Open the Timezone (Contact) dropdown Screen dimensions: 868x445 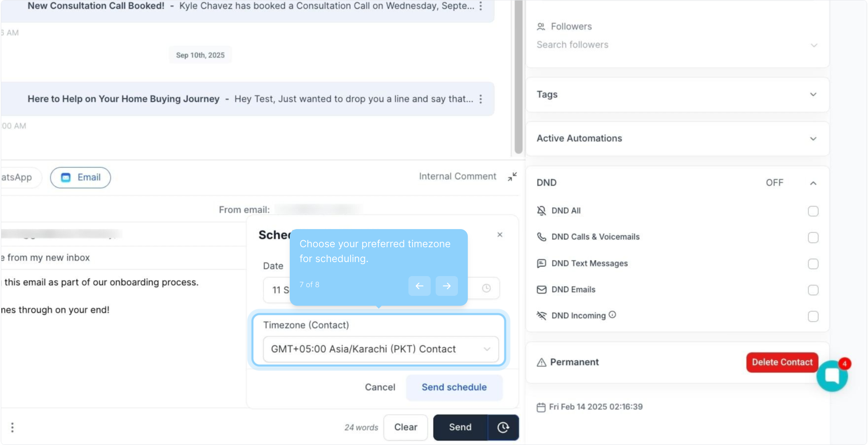click(x=380, y=349)
